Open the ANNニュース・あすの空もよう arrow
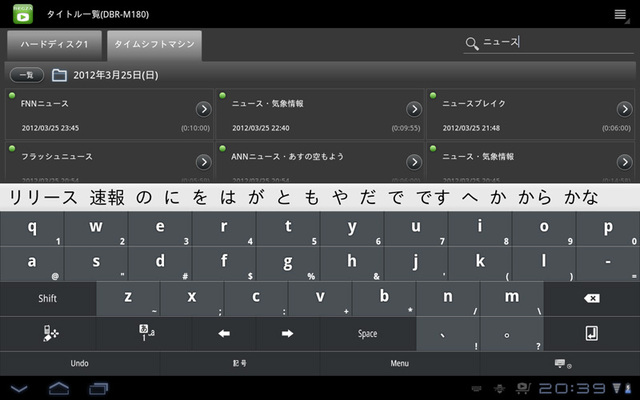640x400 pixels. 414,162
